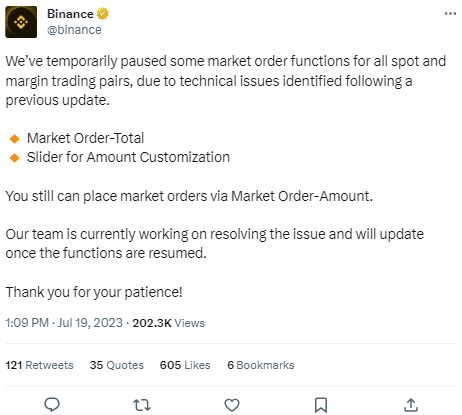Open the 605 Likes list

click(185, 365)
